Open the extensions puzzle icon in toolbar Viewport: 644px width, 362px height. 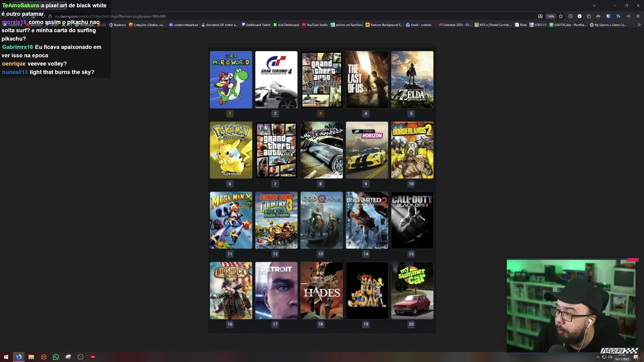(589, 16)
